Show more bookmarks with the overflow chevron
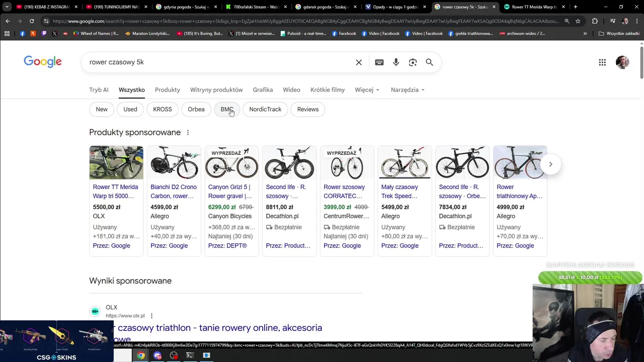The height and width of the screenshot is (362, 644). 585,34
